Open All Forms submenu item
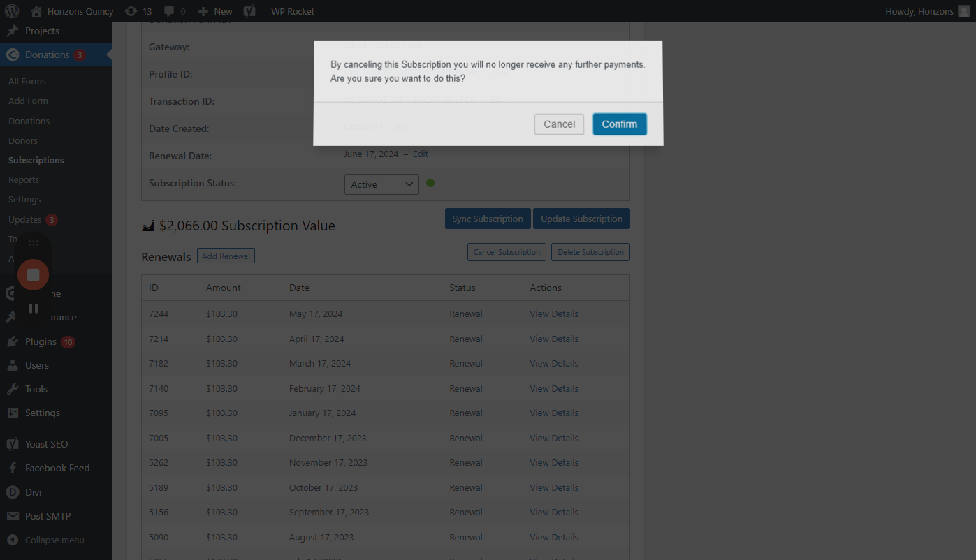Image resolution: width=976 pixels, height=560 pixels. click(27, 81)
